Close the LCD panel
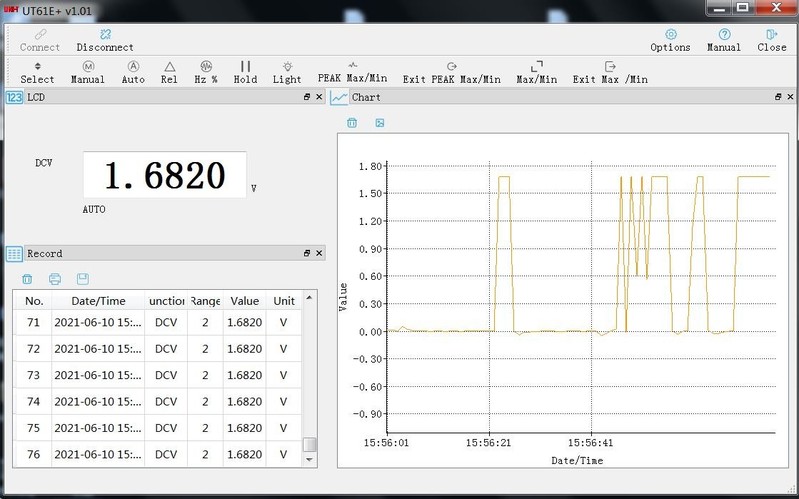Screen dimensions: 799x499 pos(319,98)
